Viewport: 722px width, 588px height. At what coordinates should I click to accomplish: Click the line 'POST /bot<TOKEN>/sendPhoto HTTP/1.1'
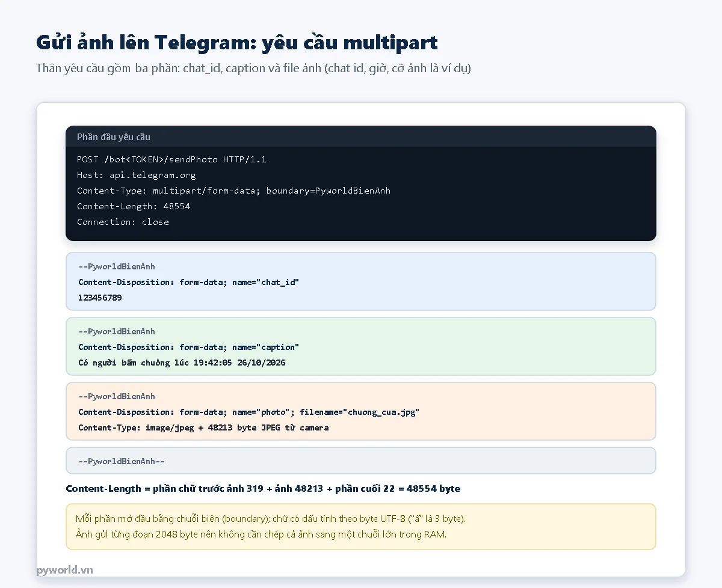171,159
